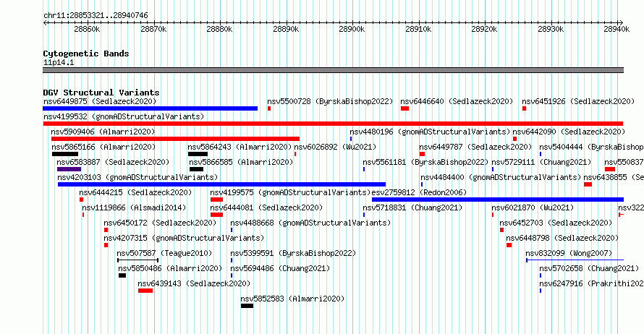Open the nsv5718831 (Chuang2021) label
The image size is (644, 334).
pyautogui.click(x=412, y=207)
